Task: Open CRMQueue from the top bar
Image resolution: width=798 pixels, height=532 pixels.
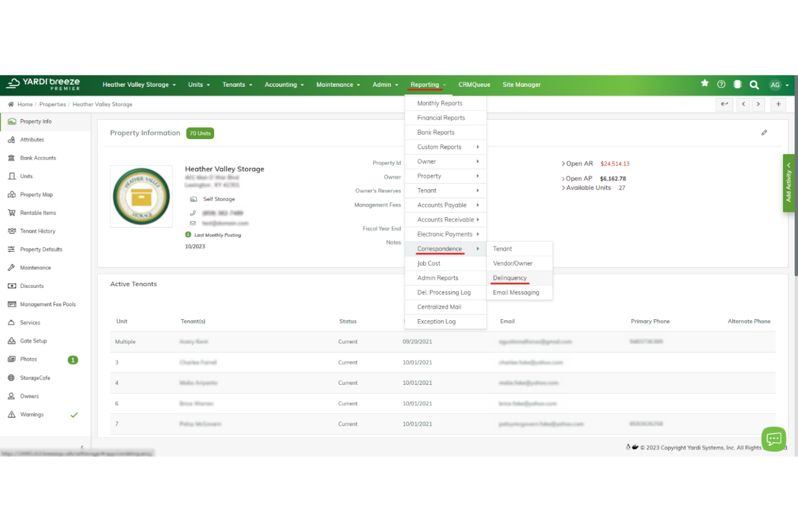Action: pyautogui.click(x=474, y=85)
